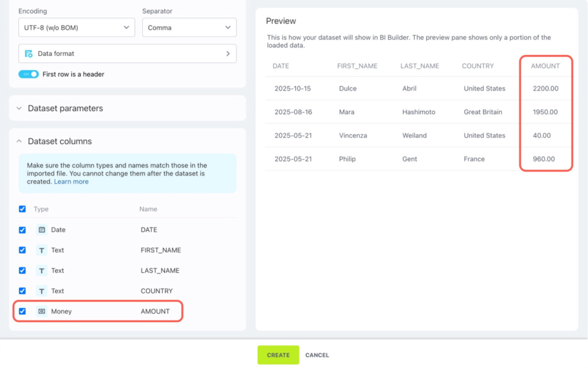Open the Data format settings row

click(127, 54)
